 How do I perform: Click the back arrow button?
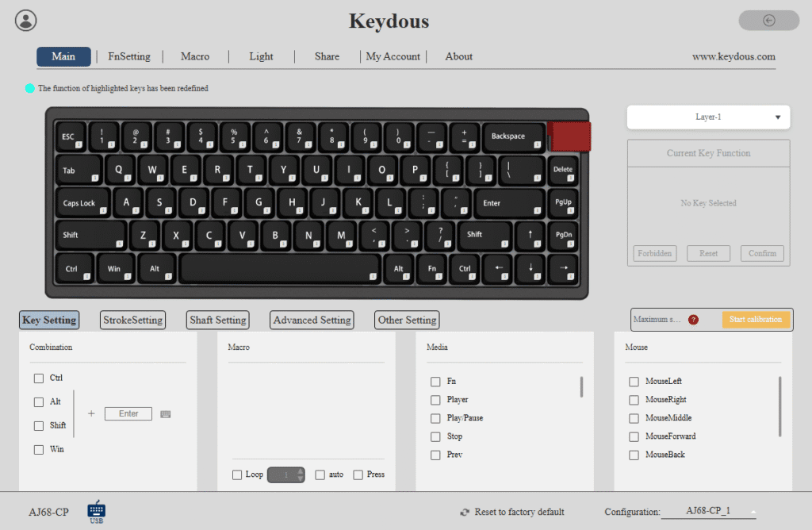point(769,20)
